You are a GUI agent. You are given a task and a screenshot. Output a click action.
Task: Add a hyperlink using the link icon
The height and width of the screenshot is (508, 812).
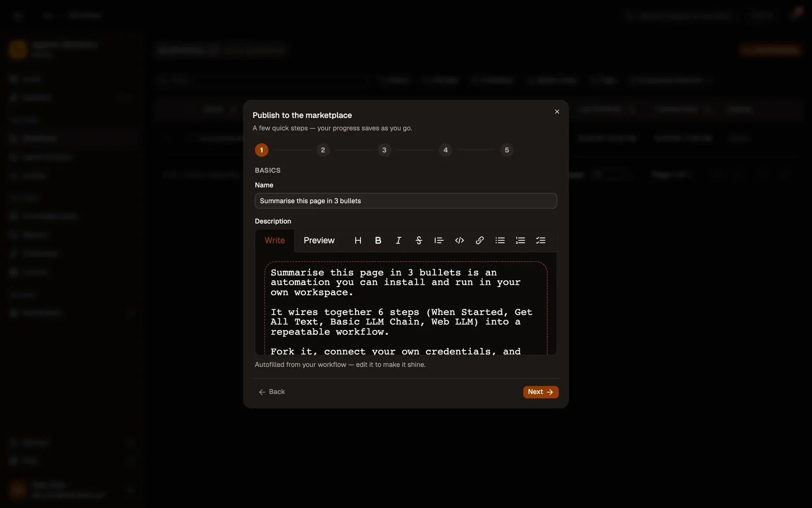click(x=479, y=241)
